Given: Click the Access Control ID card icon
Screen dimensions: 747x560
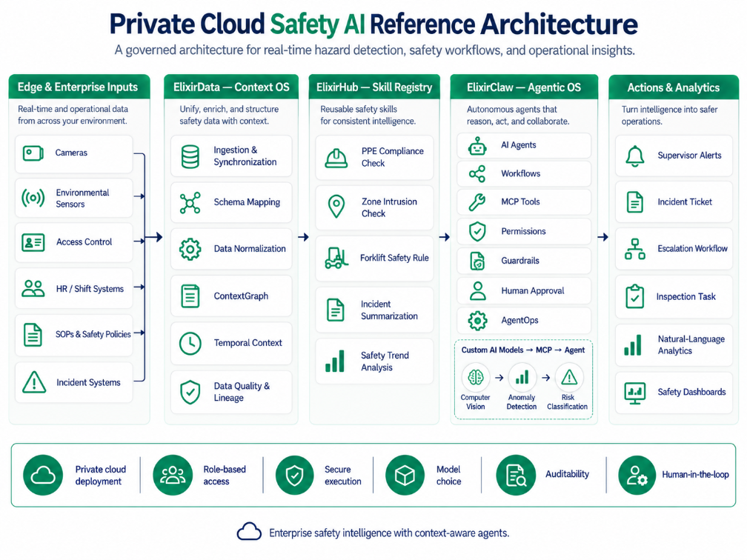Looking at the screenshot, I should 33,242.
